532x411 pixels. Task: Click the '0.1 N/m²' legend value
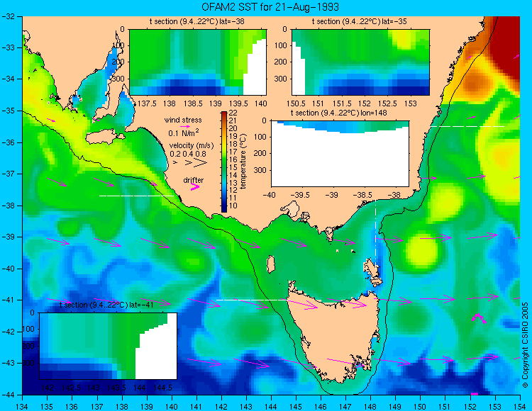coord(184,133)
